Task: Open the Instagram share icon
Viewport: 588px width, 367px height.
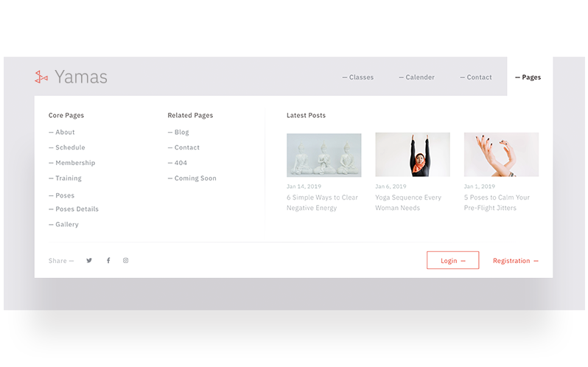Action: point(125,261)
